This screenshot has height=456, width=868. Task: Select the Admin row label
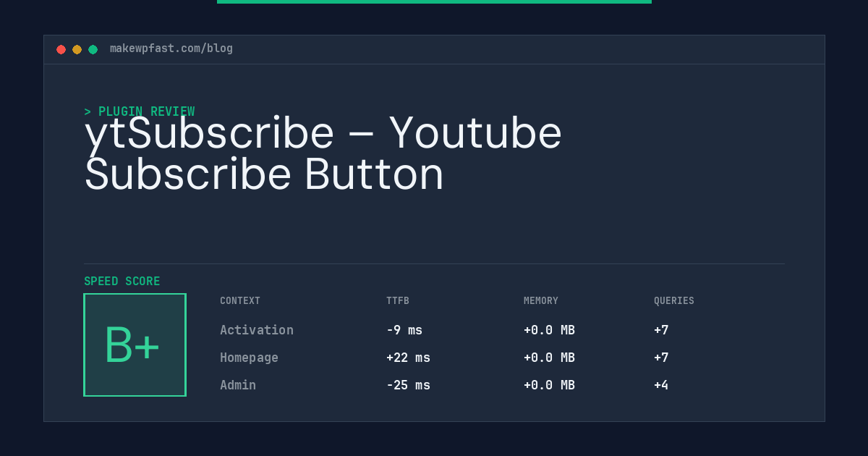point(238,385)
